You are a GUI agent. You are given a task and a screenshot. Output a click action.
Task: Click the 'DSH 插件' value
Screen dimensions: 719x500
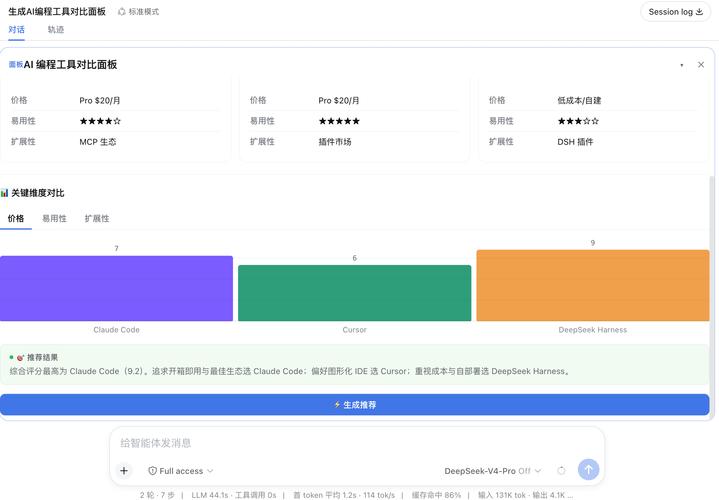coord(575,142)
